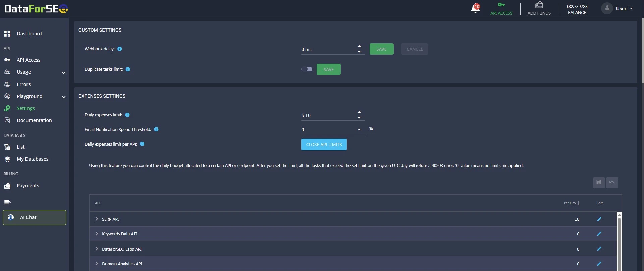Click the Per Day, $ column header
The image size is (644, 271).
[572, 203]
